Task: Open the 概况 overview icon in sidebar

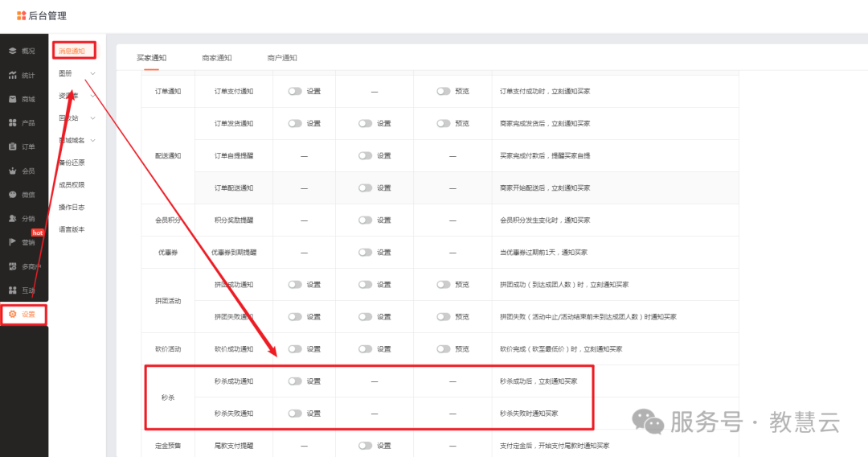Action: pos(13,51)
